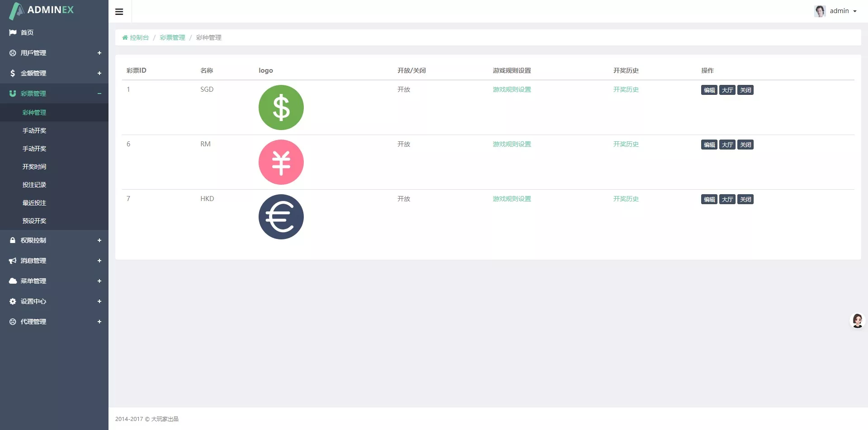Click the 编辑 button for RM row
Viewport: 868px width, 430px height.
click(x=709, y=145)
